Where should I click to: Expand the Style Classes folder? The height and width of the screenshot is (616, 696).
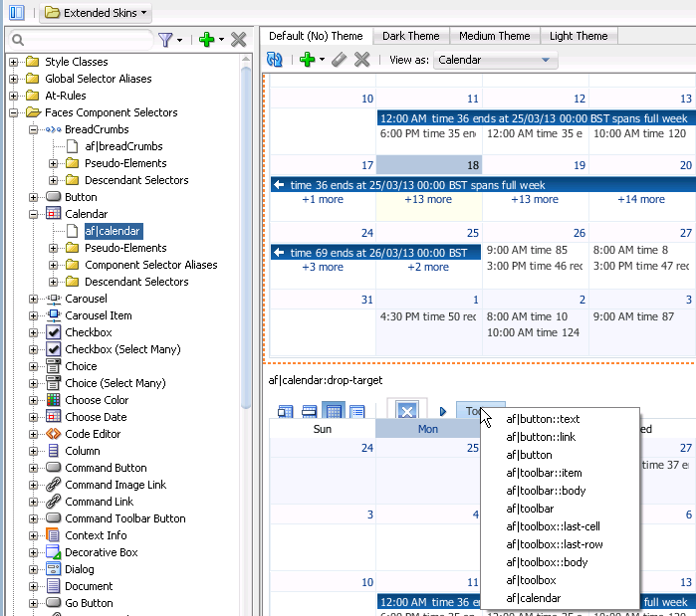13,62
